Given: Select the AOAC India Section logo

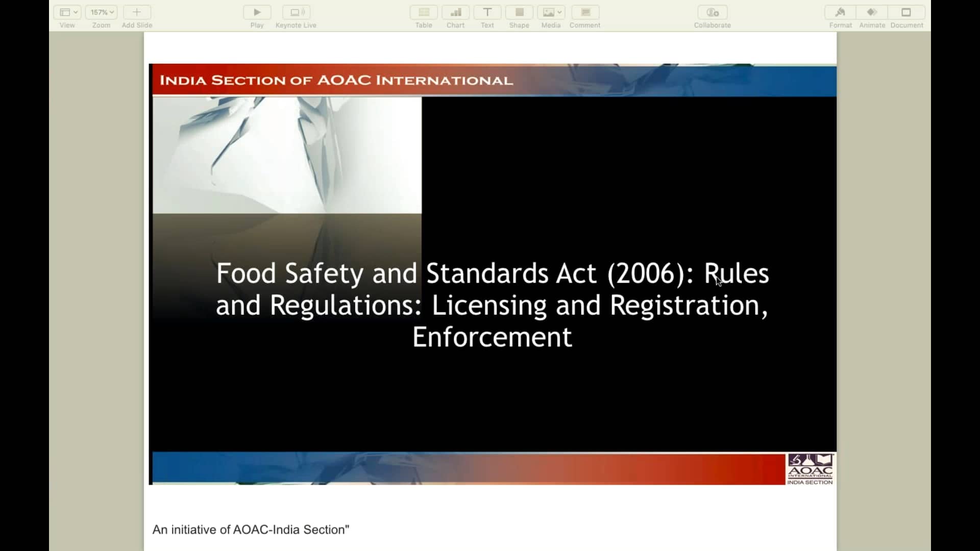Looking at the screenshot, I should pos(810,468).
